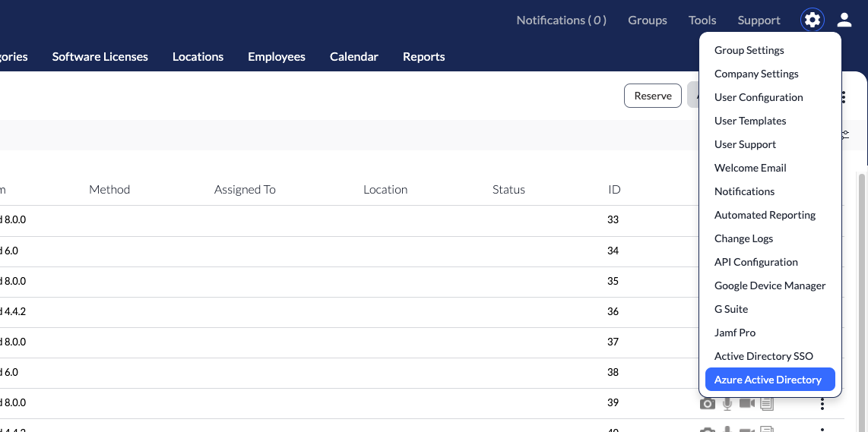The width and height of the screenshot is (868, 432).
Task: Click document notes icon in row 39
Action: [x=767, y=403]
